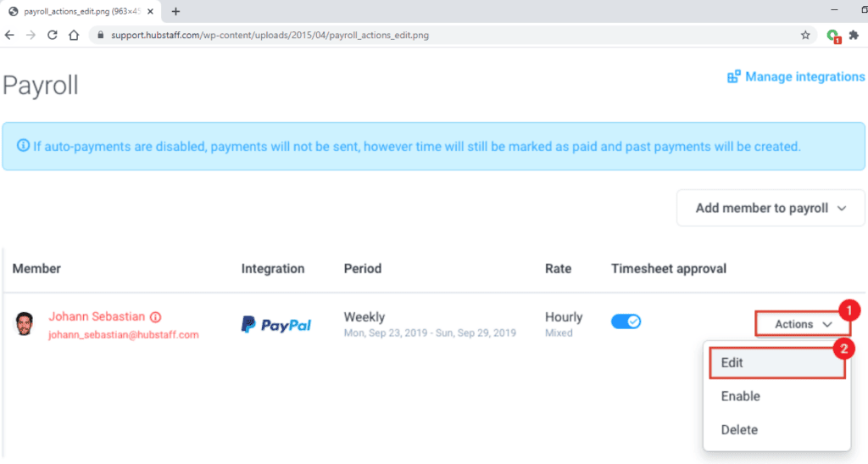Viewport: 868px width, 464px height.
Task: Click the Period column header
Action: pyautogui.click(x=363, y=269)
